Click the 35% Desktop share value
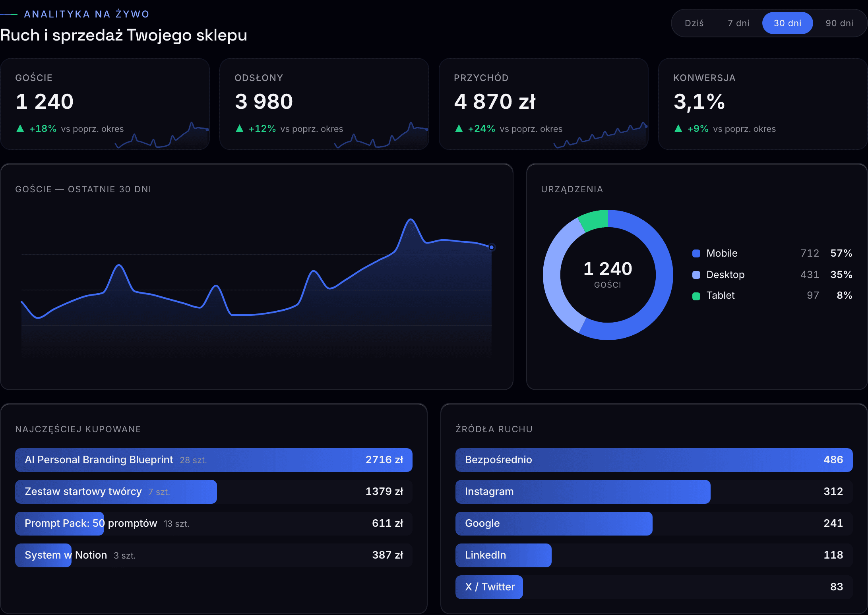The width and height of the screenshot is (868, 615). (x=841, y=275)
